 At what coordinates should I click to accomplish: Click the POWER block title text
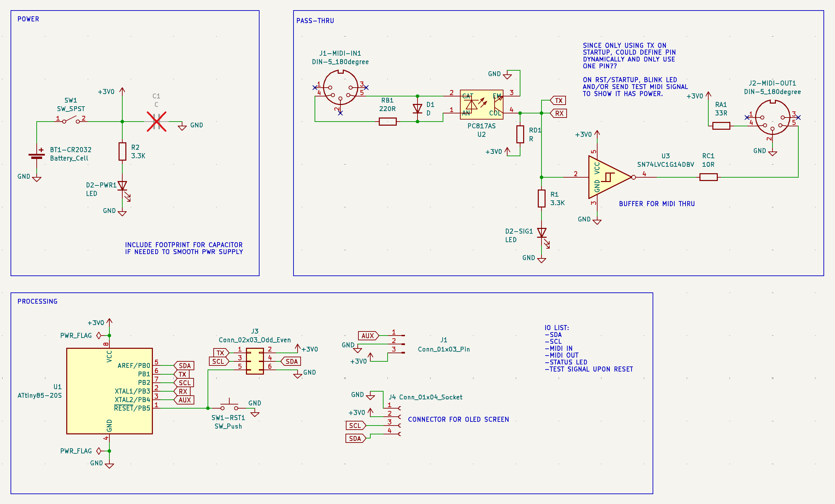[x=29, y=19]
